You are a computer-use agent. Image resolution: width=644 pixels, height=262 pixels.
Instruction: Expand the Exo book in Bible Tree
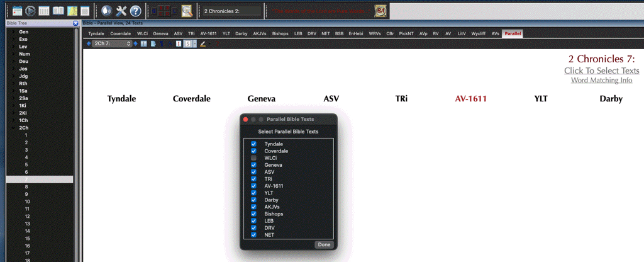(x=13, y=39)
